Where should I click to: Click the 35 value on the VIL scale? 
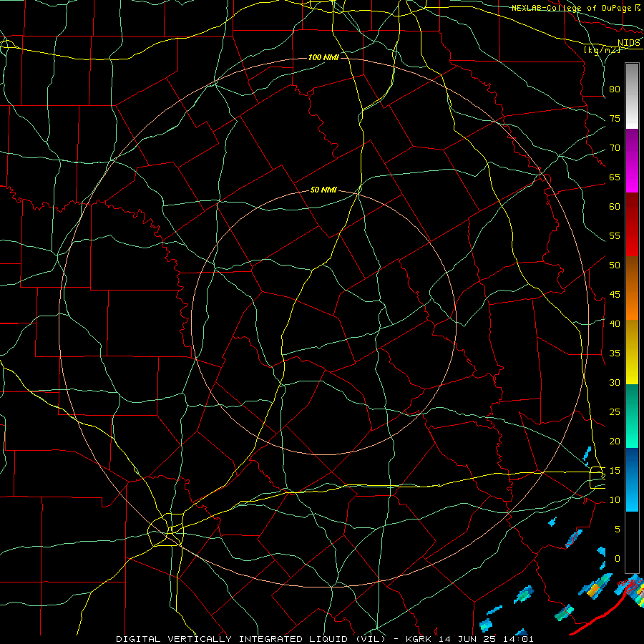615,353
